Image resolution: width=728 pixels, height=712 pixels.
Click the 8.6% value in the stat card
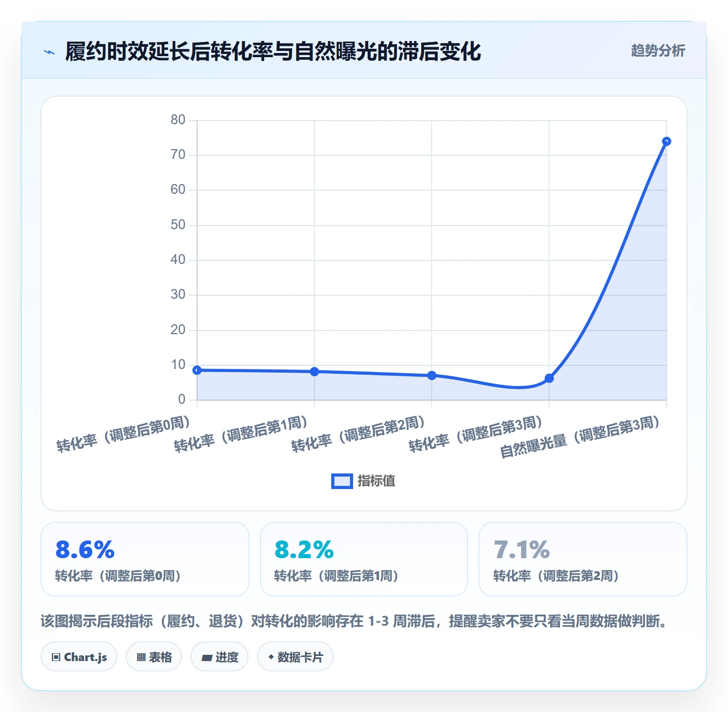point(85,550)
